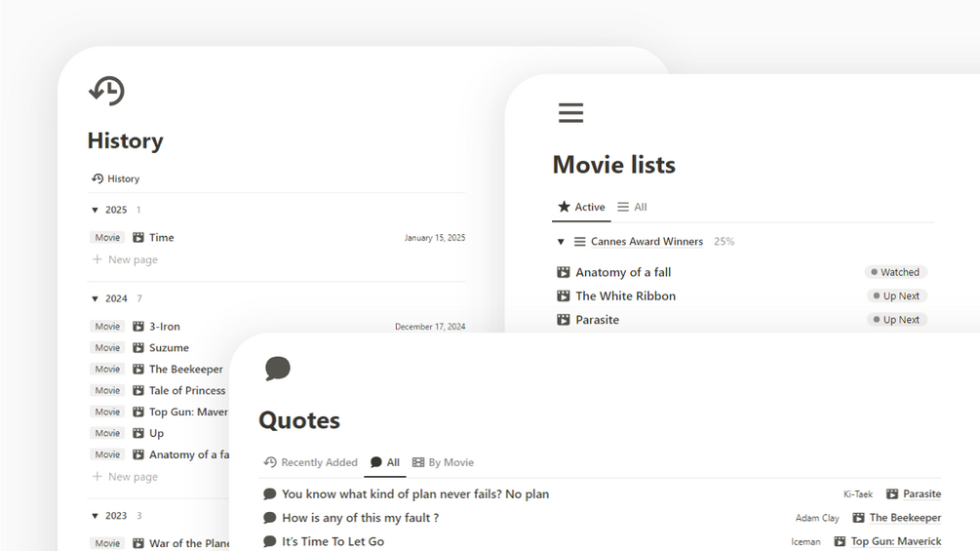Click the clapperboard icon beside Anatomy of a fall

point(563,272)
